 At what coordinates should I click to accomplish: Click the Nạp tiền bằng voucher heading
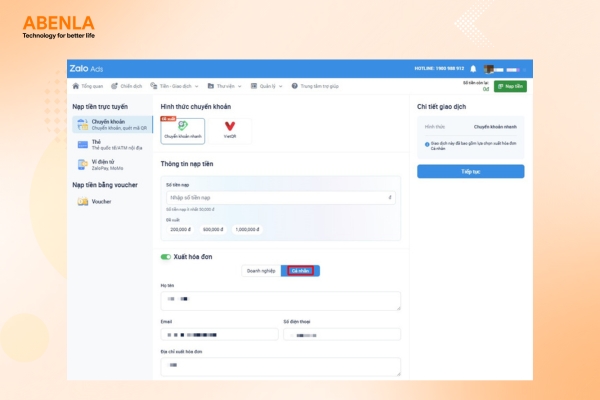click(x=105, y=185)
